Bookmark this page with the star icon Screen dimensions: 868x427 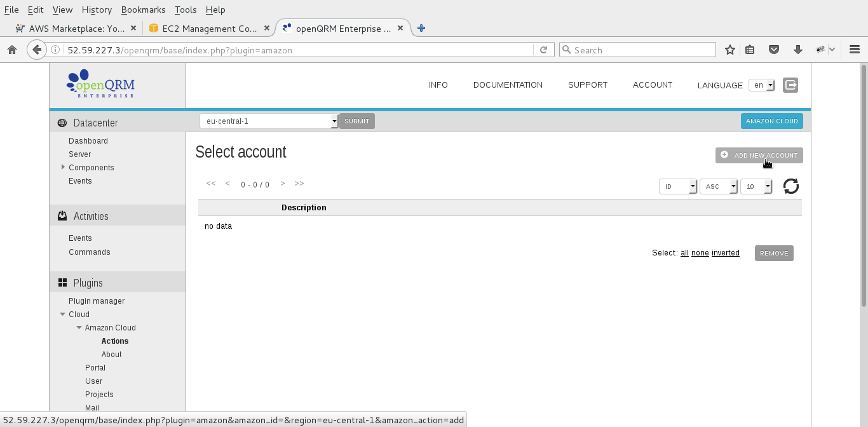pyautogui.click(x=730, y=50)
